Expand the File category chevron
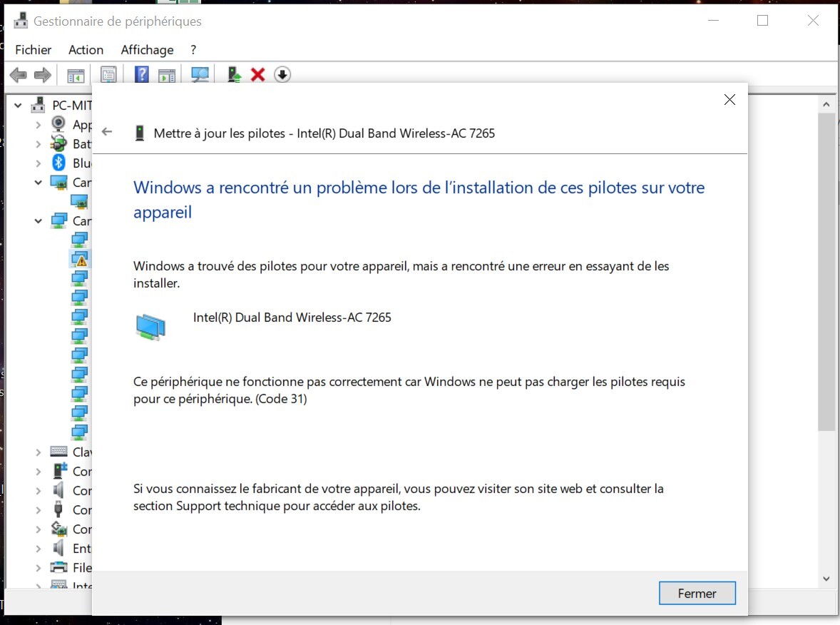The height and width of the screenshot is (625, 840). coord(38,568)
